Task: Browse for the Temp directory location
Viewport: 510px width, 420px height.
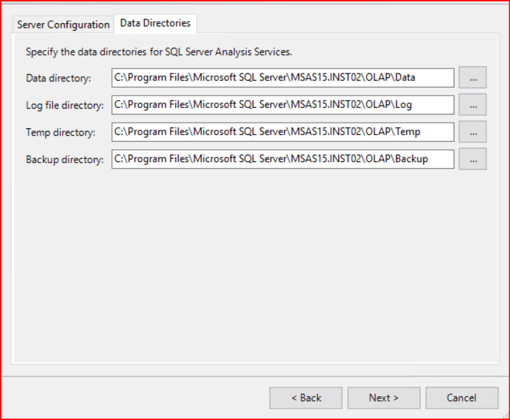Action: click(473, 132)
